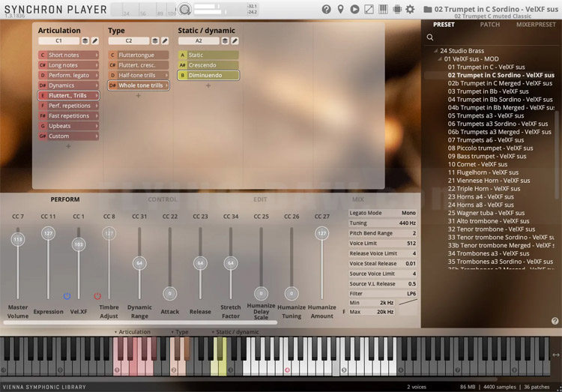Viewport: 562px width, 392px height.
Task: Click the Master Volume CC 7 slider knob
Action: tap(17, 239)
